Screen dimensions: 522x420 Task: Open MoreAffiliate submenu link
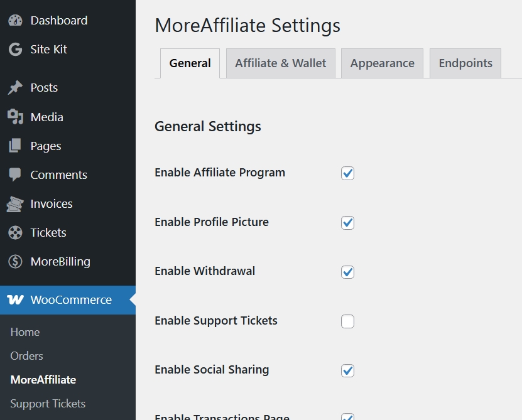click(43, 380)
